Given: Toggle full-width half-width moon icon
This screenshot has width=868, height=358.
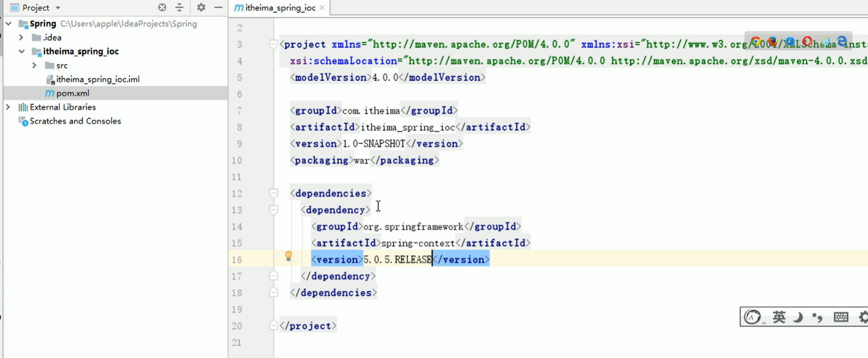Looking at the screenshot, I should 798,317.
